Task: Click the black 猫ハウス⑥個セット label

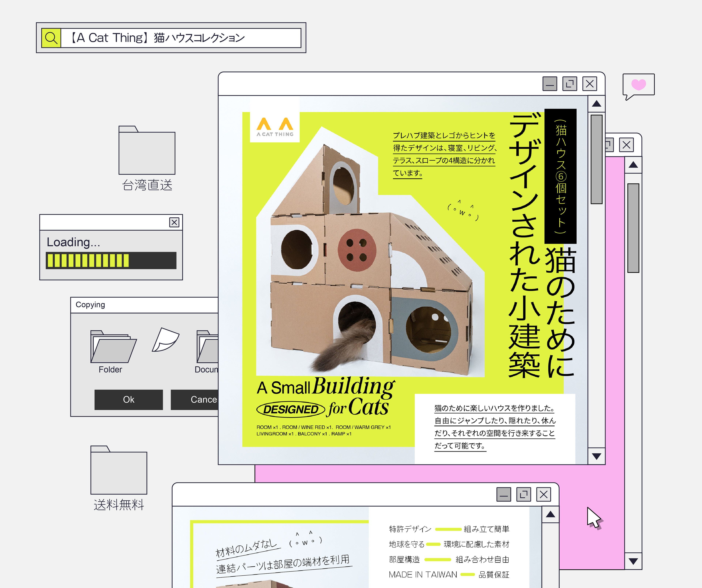Action: tap(560, 176)
